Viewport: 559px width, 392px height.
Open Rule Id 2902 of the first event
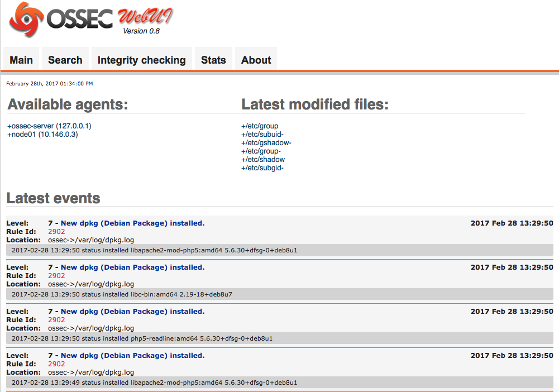pos(57,232)
